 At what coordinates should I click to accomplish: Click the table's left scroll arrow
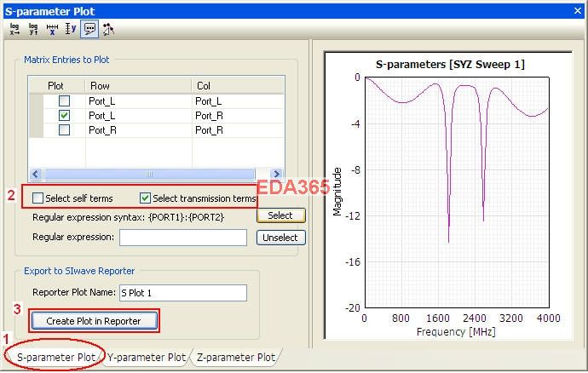[36, 174]
